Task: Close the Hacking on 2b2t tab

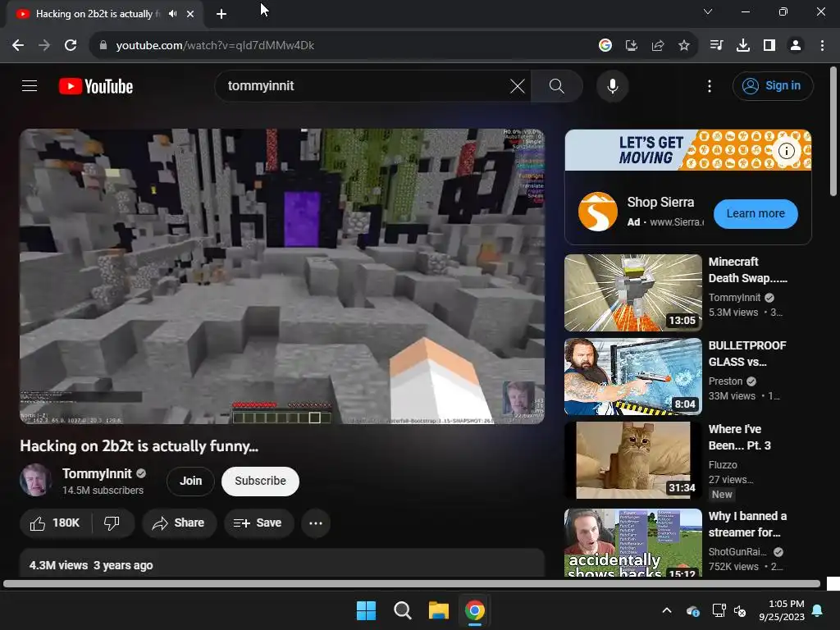Action: 190,14
